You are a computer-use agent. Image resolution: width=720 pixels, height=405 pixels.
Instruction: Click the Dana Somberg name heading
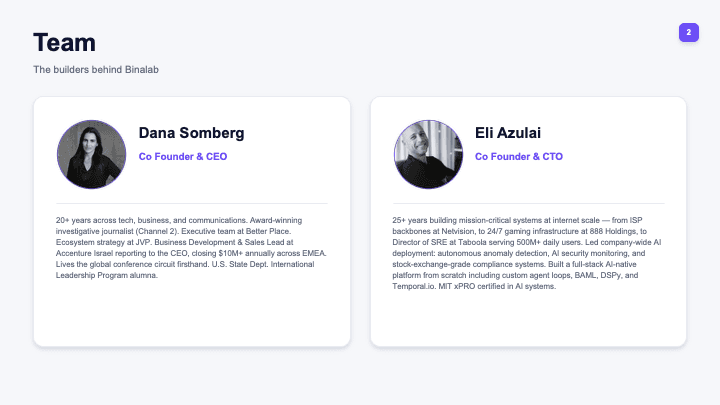pyautogui.click(x=191, y=133)
